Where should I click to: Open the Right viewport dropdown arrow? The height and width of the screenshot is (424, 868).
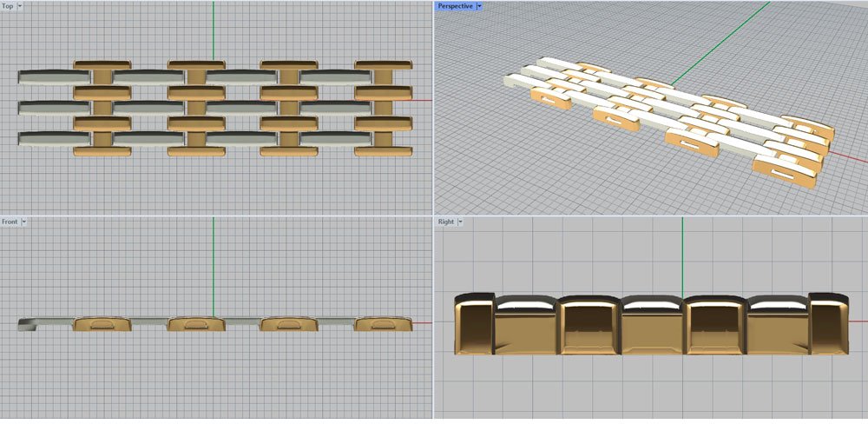[461, 222]
